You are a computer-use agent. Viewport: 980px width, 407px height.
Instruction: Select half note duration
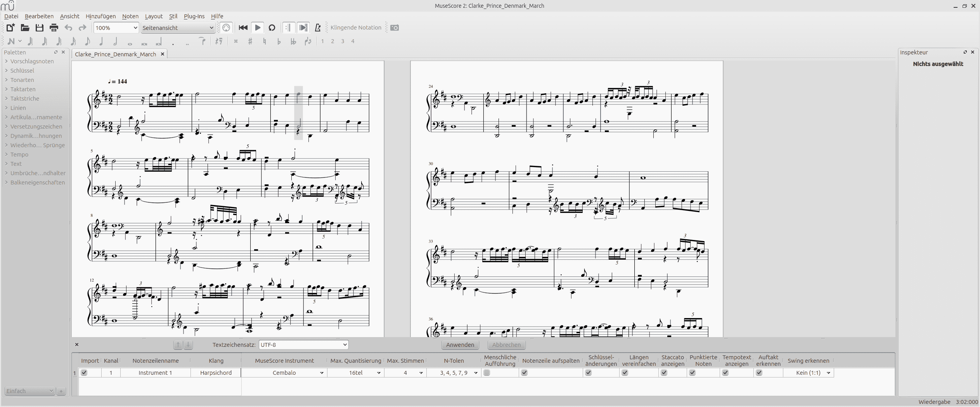pos(115,41)
